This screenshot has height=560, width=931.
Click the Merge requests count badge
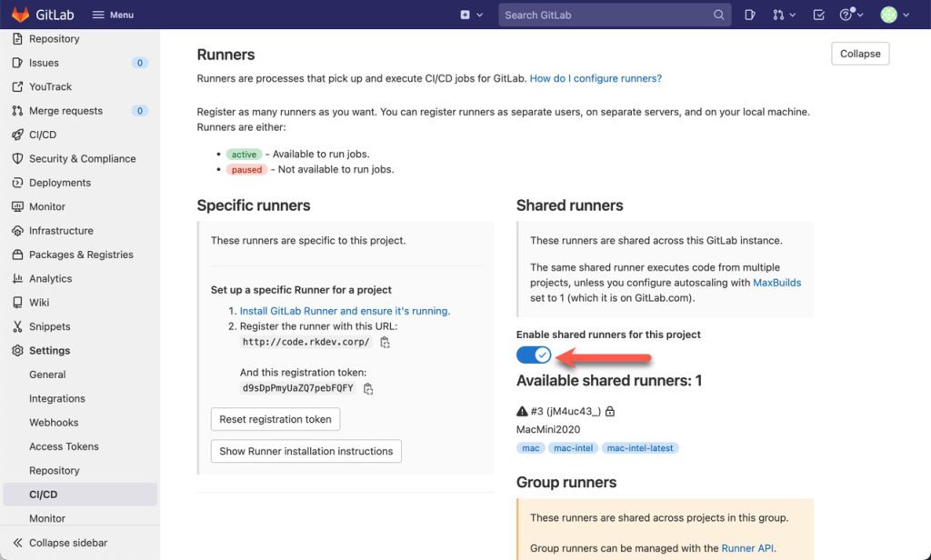(139, 111)
